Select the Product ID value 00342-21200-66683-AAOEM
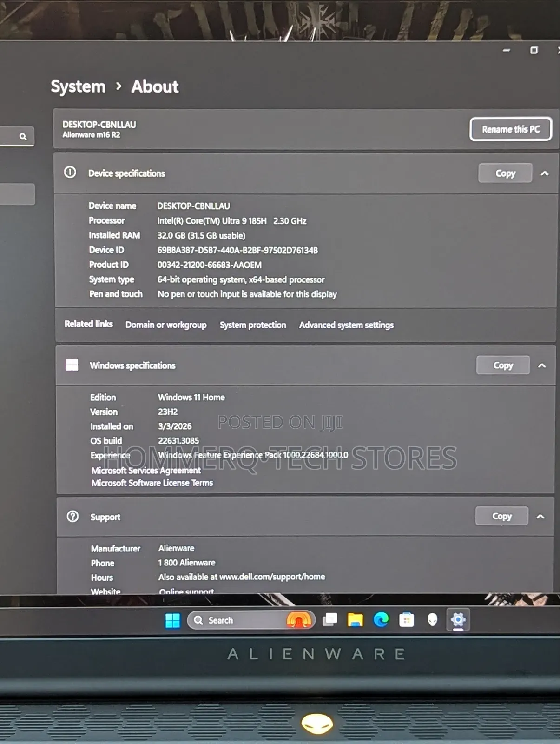The width and height of the screenshot is (560, 744). click(209, 265)
